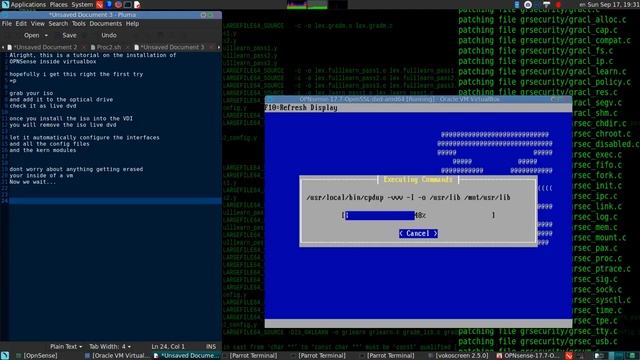Open the File menu in Pluma
The image size is (640, 360).
(7, 24)
